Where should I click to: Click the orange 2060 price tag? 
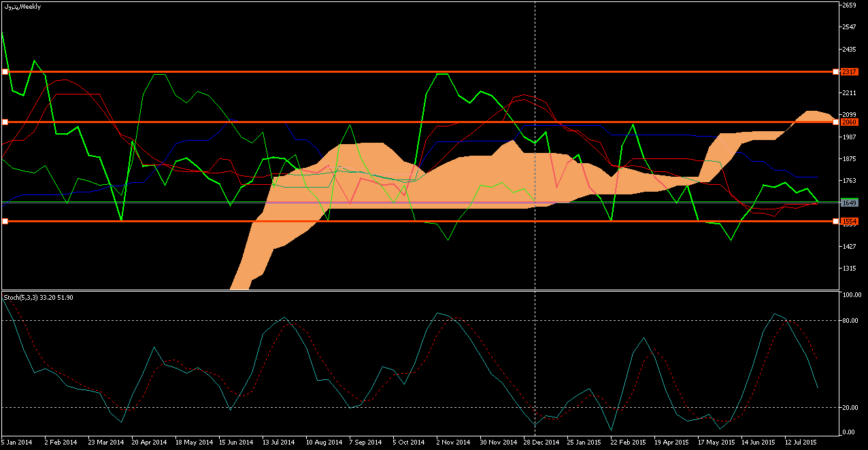coord(848,122)
